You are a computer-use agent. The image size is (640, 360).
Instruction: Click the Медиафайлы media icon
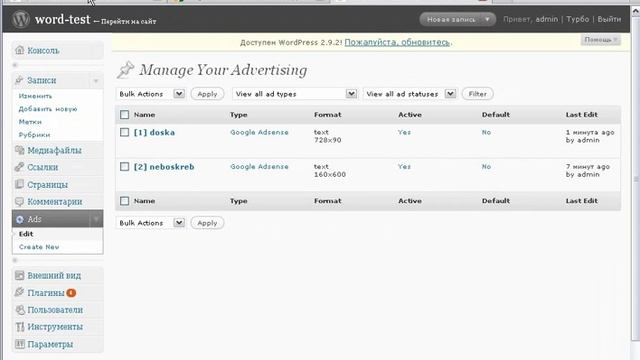19,150
